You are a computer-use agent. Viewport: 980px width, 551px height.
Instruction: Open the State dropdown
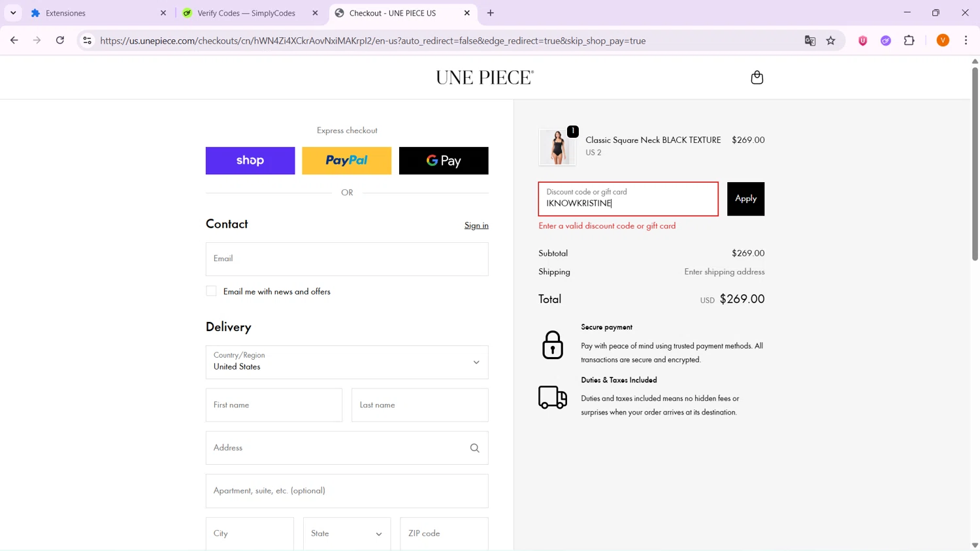coord(347,534)
